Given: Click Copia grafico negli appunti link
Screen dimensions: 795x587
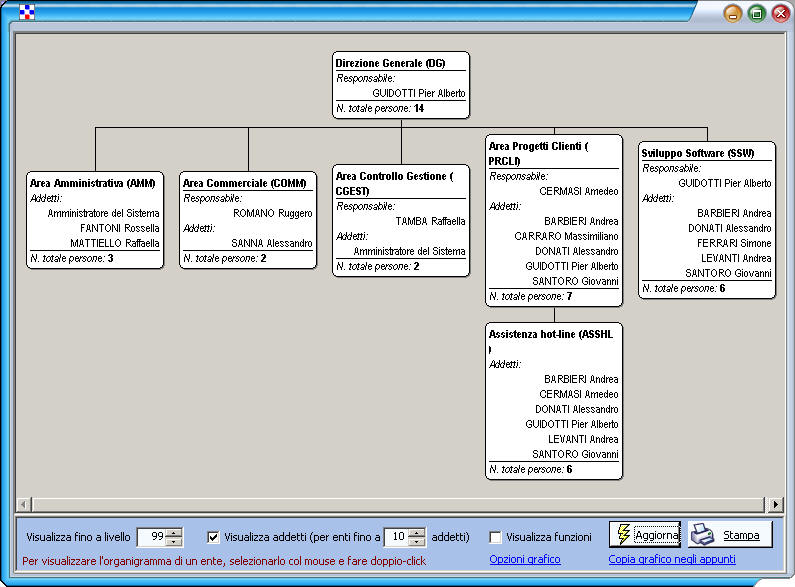Looking at the screenshot, I should coord(671,559).
